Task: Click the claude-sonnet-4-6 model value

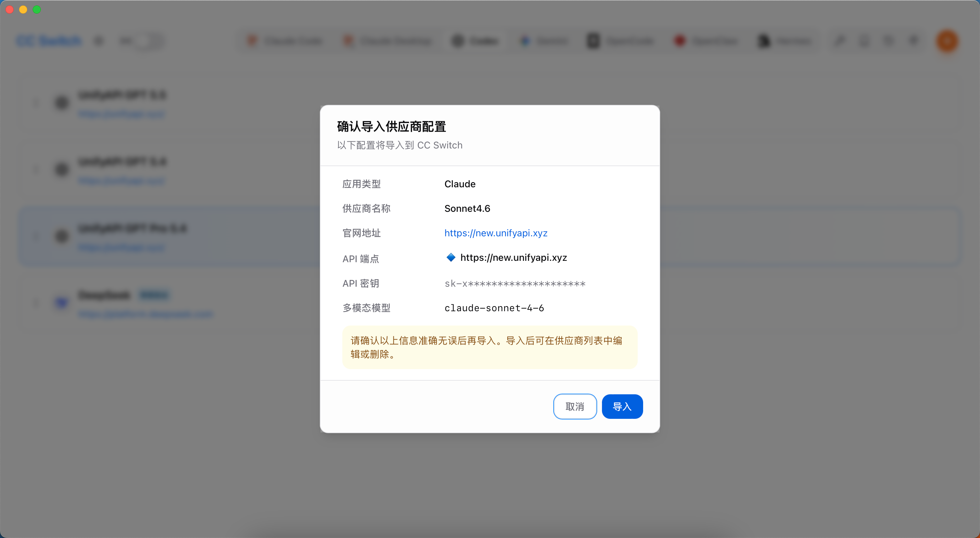Action: [x=494, y=307]
